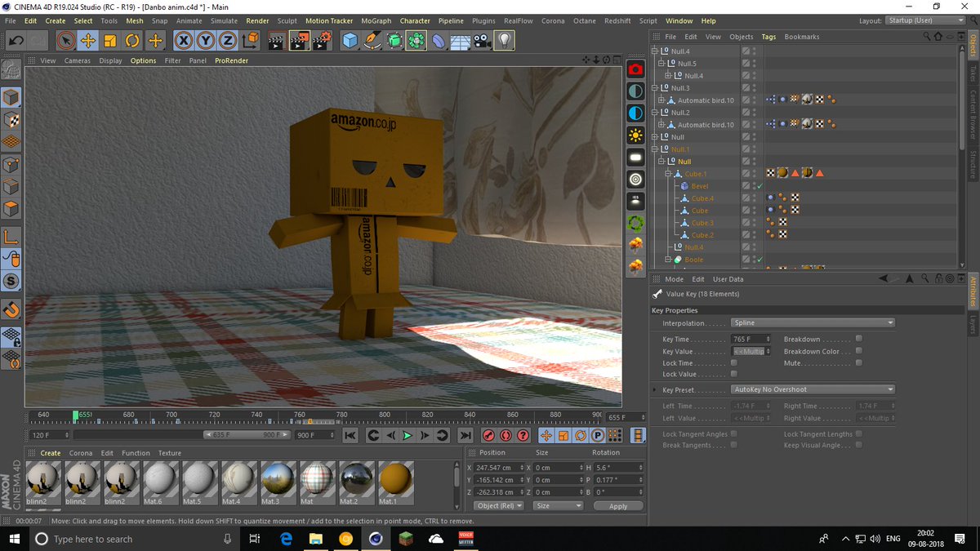The width and height of the screenshot is (980, 551).
Task: Switch to Model mode cube icon
Action: click(11, 98)
